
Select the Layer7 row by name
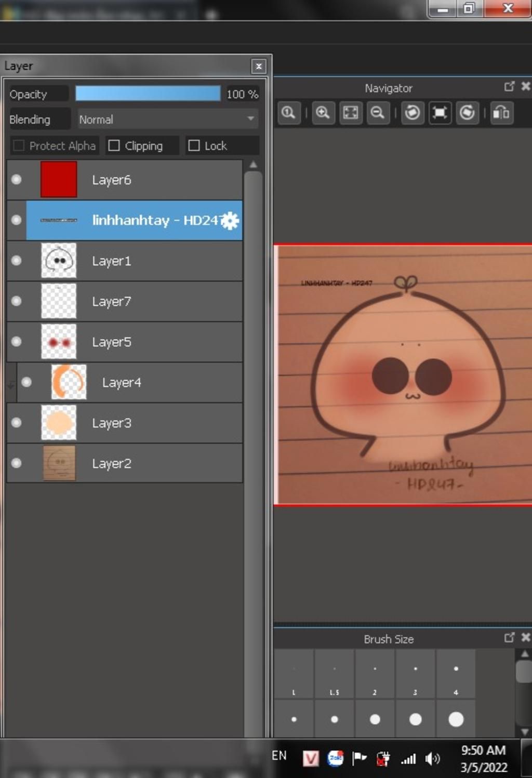(x=112, y=301)
